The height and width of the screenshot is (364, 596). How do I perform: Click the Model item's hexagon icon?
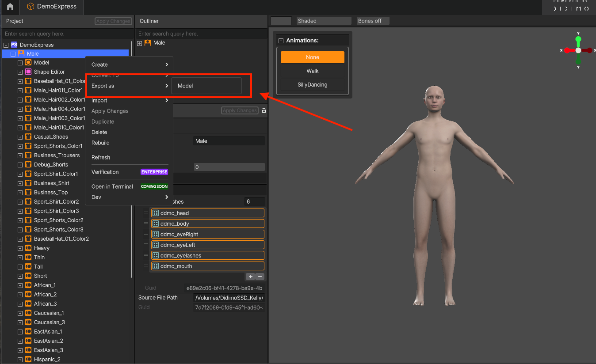(28, 63)
